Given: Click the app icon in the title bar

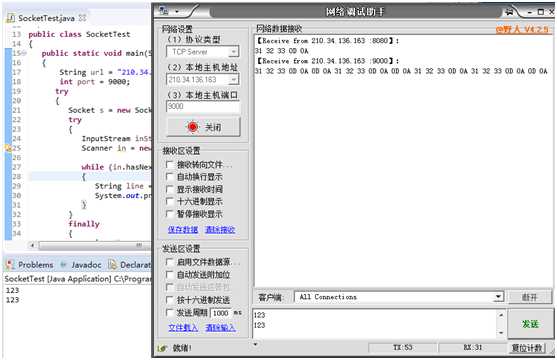Looking at the screenshot, I should click(x=163, y=11).
